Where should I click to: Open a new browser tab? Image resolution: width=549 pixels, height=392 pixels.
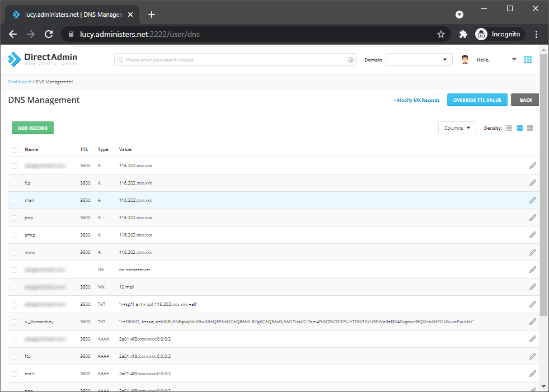coord(152,15)
